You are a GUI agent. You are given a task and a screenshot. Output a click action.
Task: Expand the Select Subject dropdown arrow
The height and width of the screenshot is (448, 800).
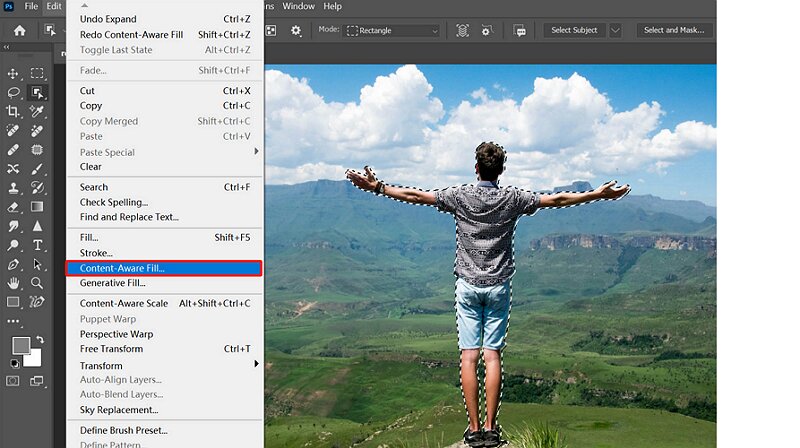615,30
